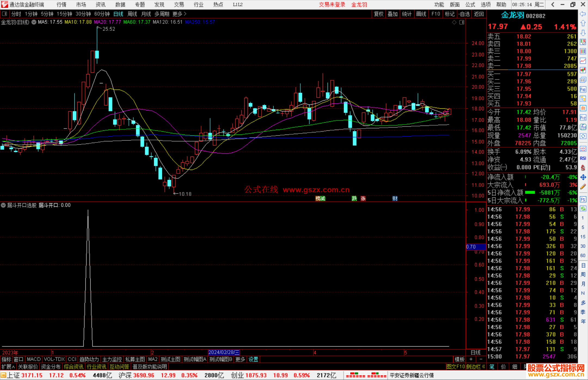
Task: Select the pencil drawing tool icon
Action: pos(583,187)
